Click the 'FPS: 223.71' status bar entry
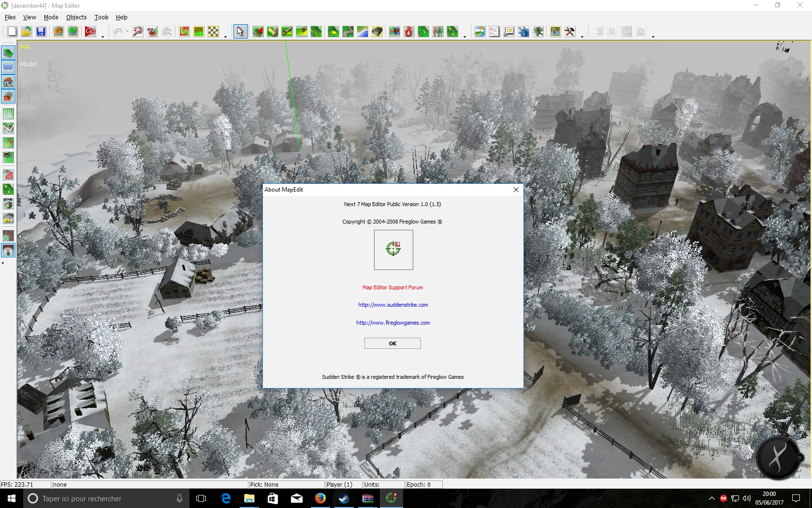Viewport: 812px width, 508px height. click(x=25, y=484)
